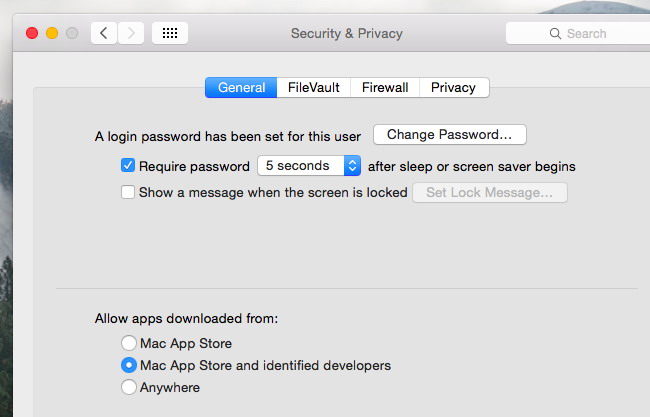Click the blue stepper arrows on password delay
The width and height of the screenshot is (650, 417).
[x=352, y=165]
